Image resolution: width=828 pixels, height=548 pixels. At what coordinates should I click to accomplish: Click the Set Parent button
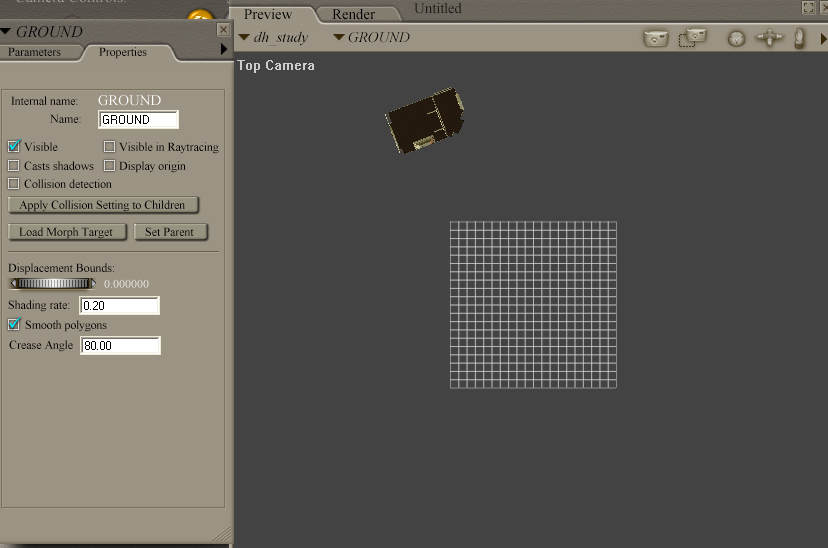[171, 232]
